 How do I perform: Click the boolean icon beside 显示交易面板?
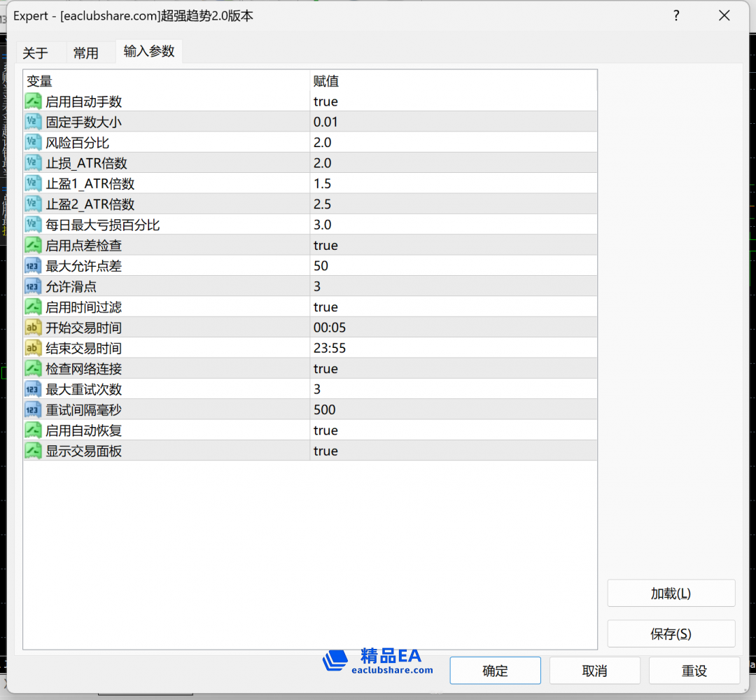(33, 451)
